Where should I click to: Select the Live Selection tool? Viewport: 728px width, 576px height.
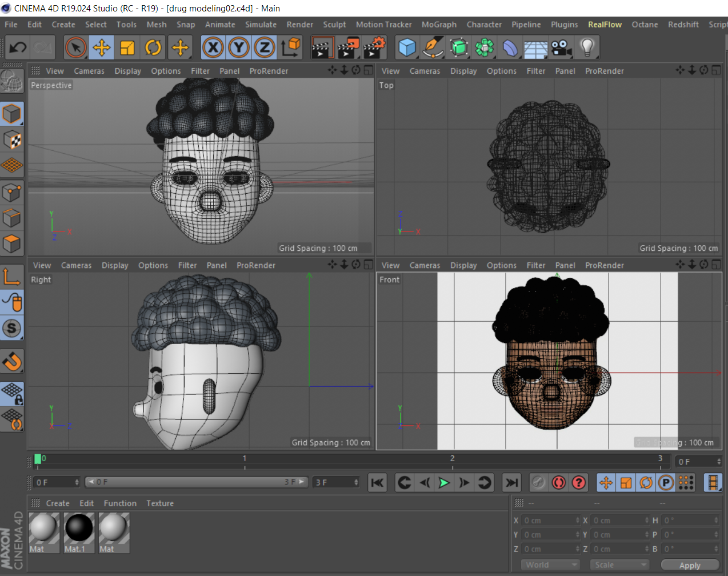(x=75, y=47)
